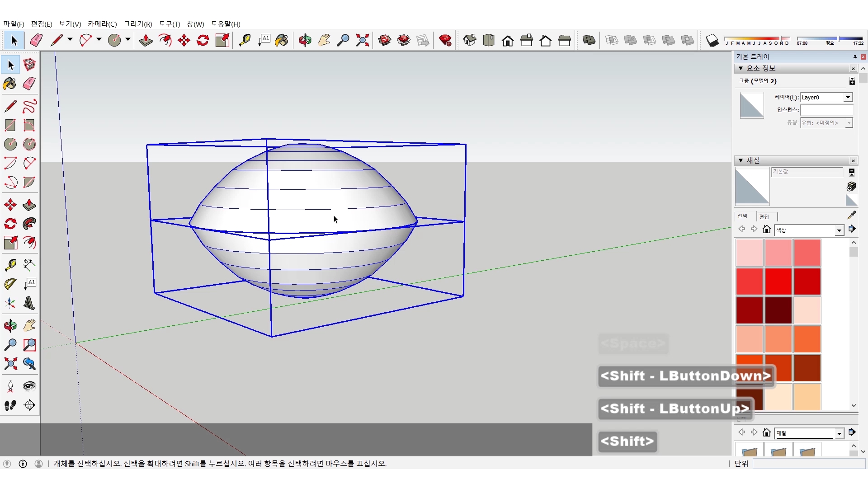Toggle the tray auto-hide pin
This screenshot has height=488, width=868.
[x=854, y=57]
